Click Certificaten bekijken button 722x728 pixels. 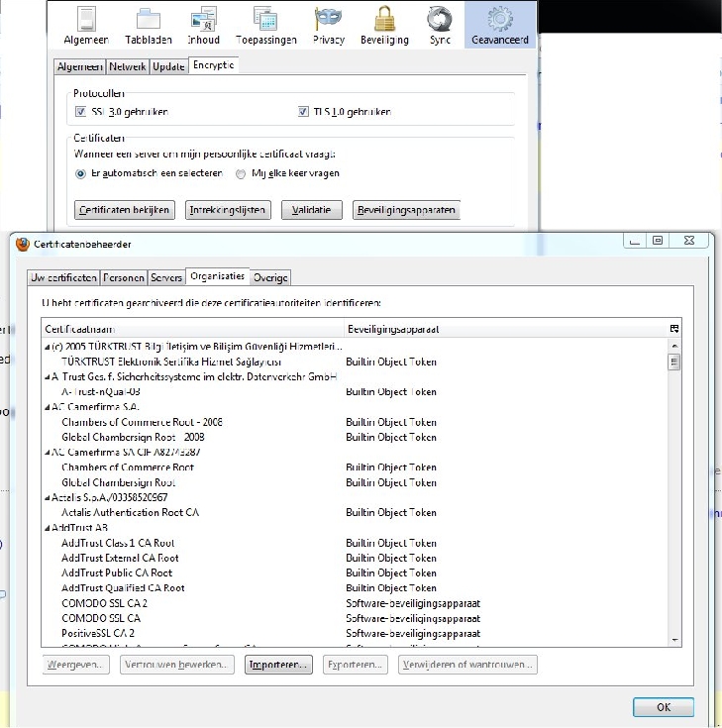click(125, 210)
